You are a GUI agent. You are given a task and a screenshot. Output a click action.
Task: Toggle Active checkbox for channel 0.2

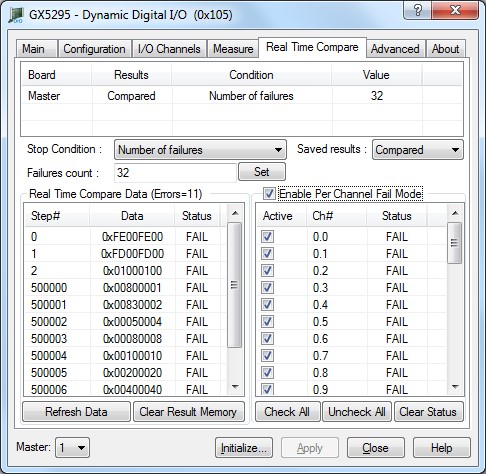(x=267, y=271)
